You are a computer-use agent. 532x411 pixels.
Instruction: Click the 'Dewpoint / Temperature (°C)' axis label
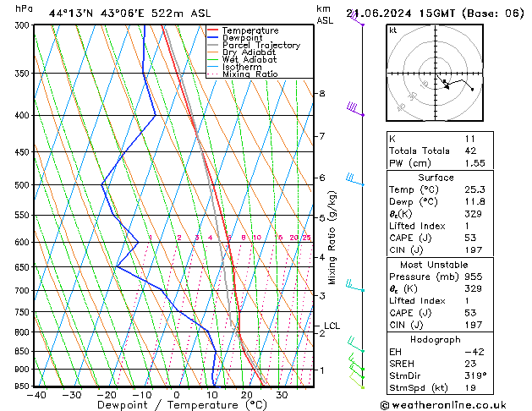tap(182, 405)
